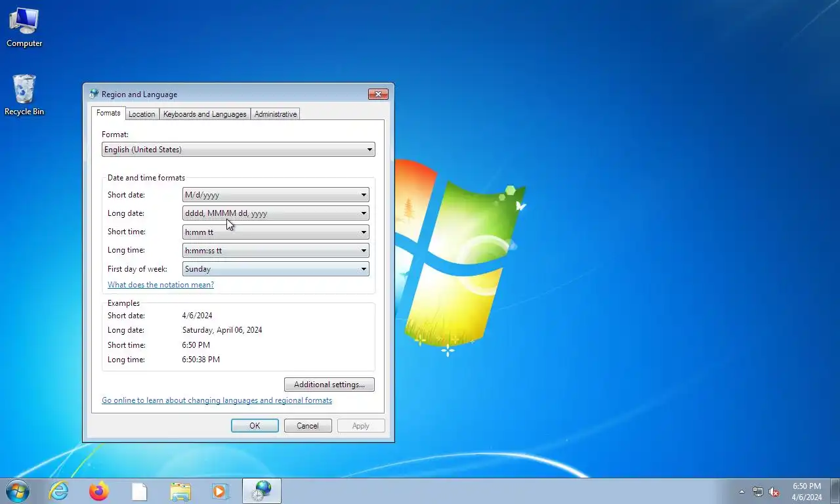
Task: Open the taskbar clock showing 6:50 PM
Action: [x=807, y=492]
